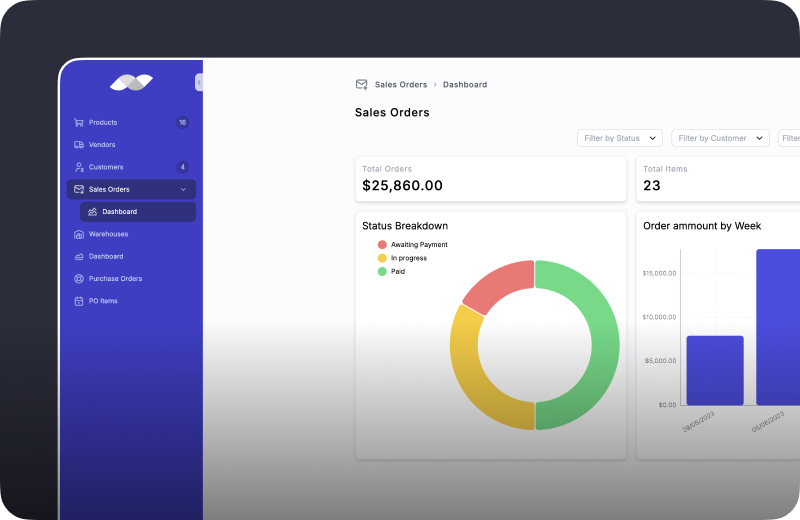The image size is (800, 520).
Task: Collapse the Sales Orders menu chevron
Action: [x=183, y=189]
